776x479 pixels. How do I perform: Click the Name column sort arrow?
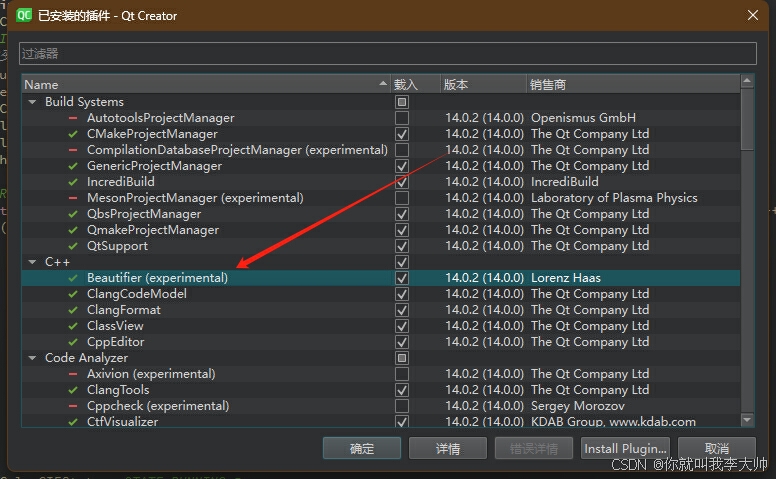click(383, 84)
